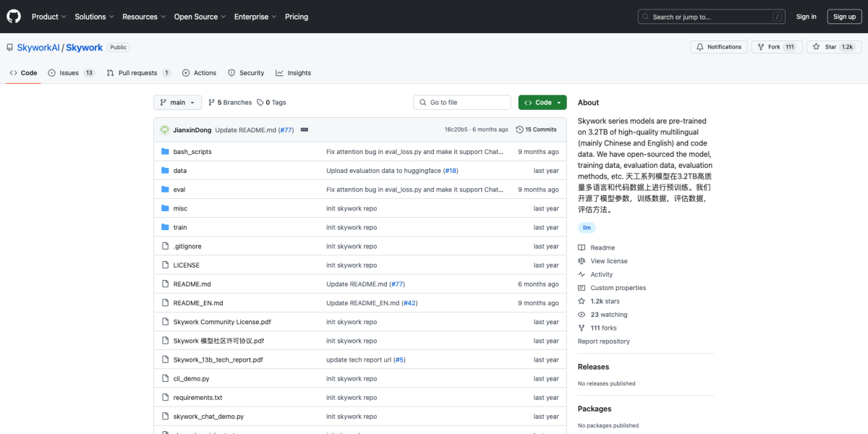Open the main branch dropdown
This screenshot has width=868, height=434.
(x=177, y=102)
